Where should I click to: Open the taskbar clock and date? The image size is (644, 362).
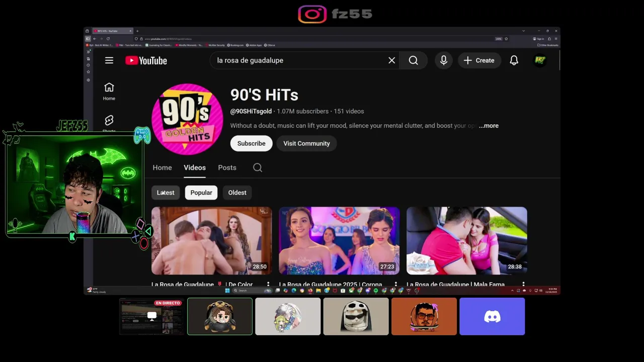(x=552, y=291)
